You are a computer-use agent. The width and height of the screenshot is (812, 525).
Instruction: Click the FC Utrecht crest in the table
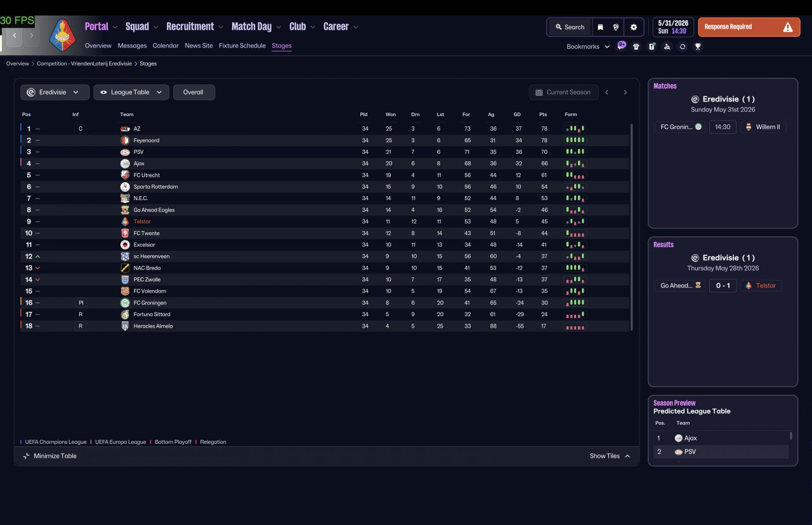click(125, 175)
